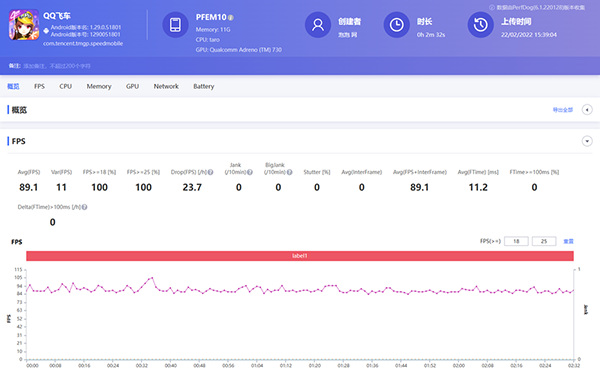Viewport: 600px width, 368px height.
Task: Click the duration clock icon
Action: 396,25
